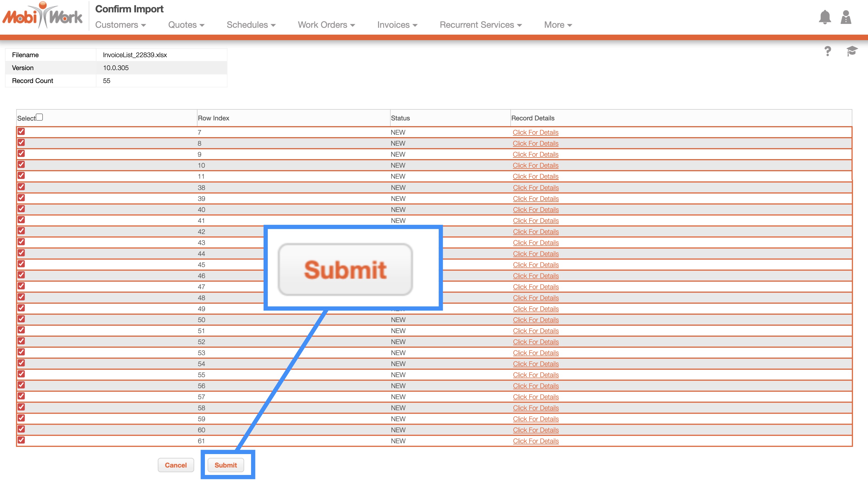Open Click For Details for row 10

(535, 165)
